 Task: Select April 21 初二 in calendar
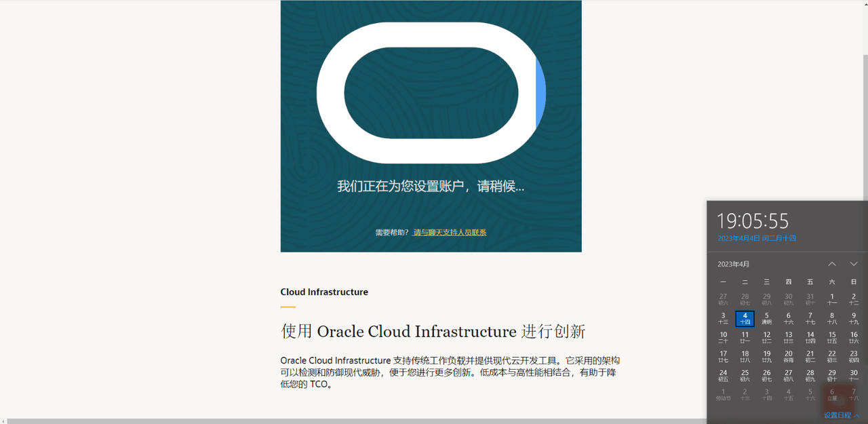pos(810,356)
